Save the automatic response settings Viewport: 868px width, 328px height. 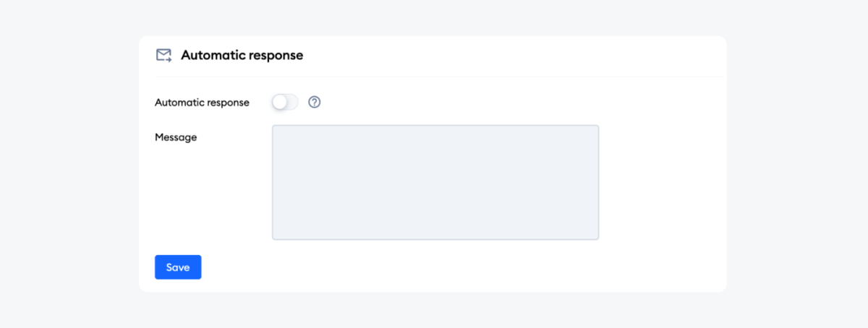tap(178, 267)
